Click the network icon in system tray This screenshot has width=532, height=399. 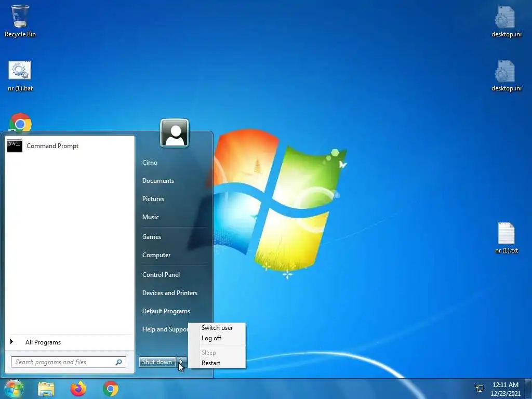(x=480, y=389)
